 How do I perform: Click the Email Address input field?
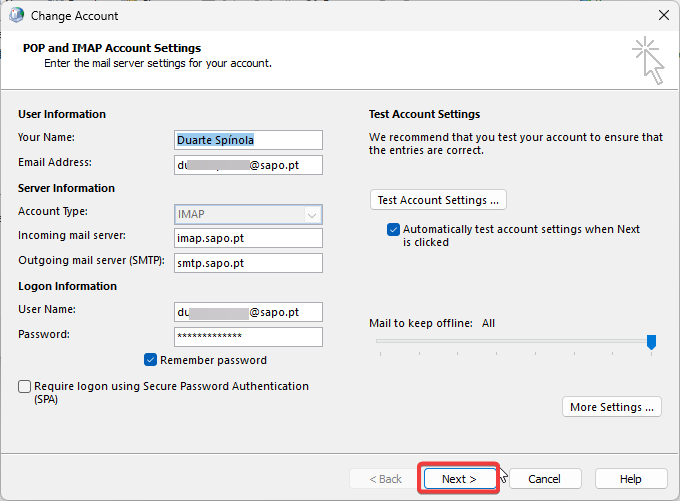point(248,164)
